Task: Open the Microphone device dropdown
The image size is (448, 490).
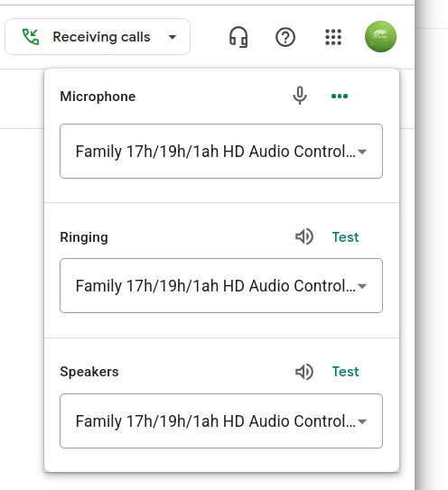Action: [221, 152]
